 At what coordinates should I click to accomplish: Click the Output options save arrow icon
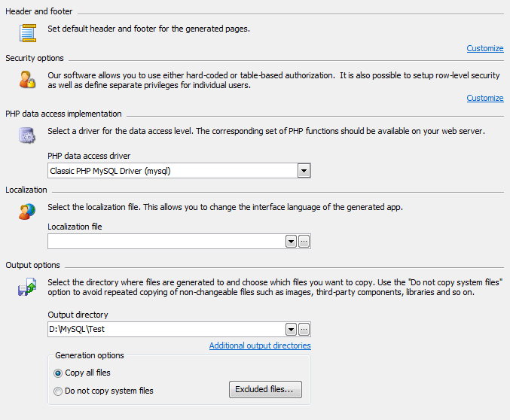(27, 286)
